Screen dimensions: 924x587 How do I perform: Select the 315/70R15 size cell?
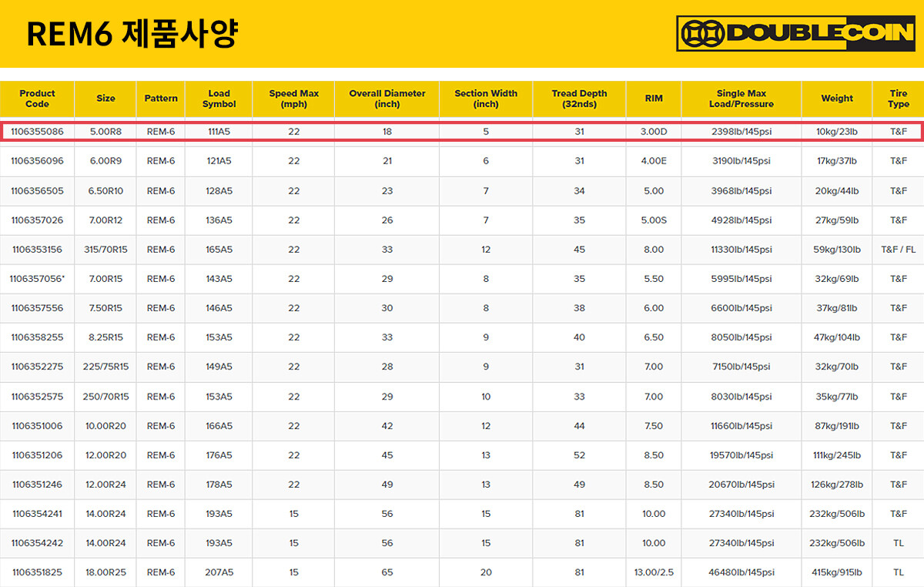(x=105, y=250)
